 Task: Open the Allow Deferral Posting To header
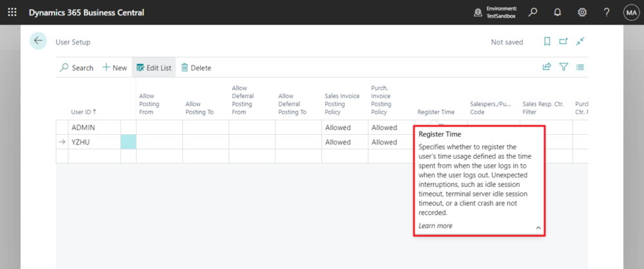pos(292,104)
